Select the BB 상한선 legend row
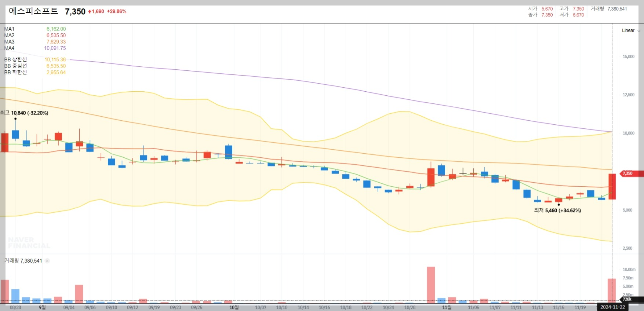This screenshot has height=311, width=644. pyautogui.click(x=35, y=59)
